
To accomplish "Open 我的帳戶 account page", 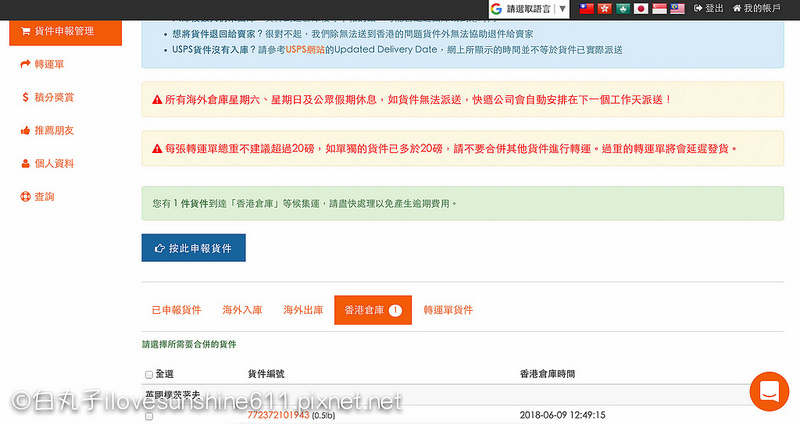I will point(761,8).
